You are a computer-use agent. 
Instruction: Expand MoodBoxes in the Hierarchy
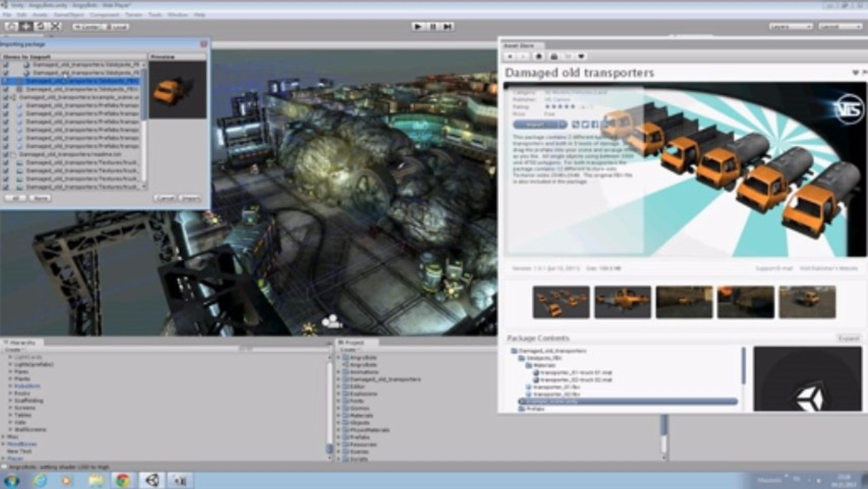(x=3, y=444)
